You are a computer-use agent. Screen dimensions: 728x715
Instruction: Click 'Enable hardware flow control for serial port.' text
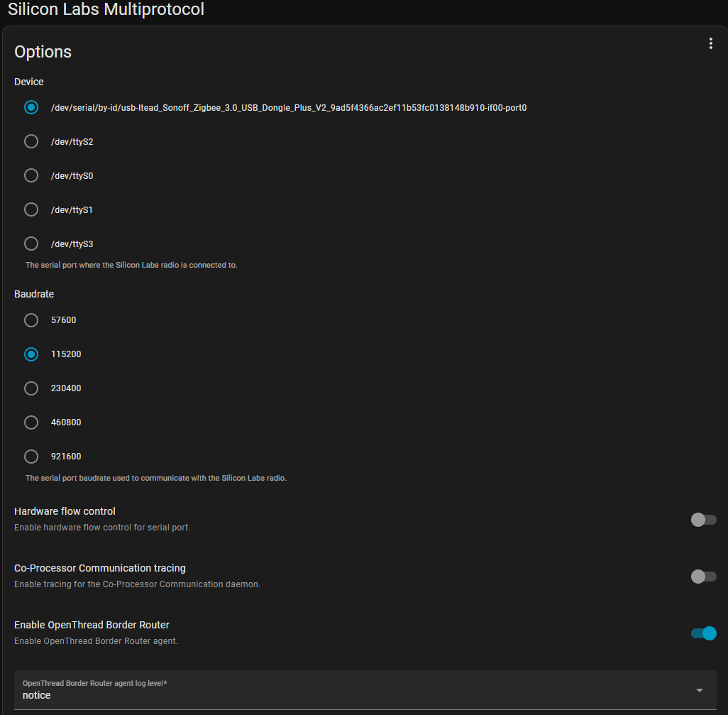coord(102,528)
